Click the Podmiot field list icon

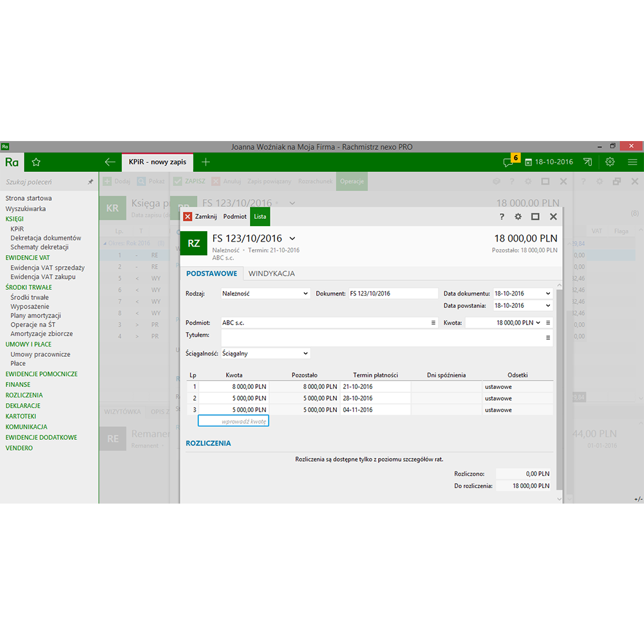coord(433,323)
